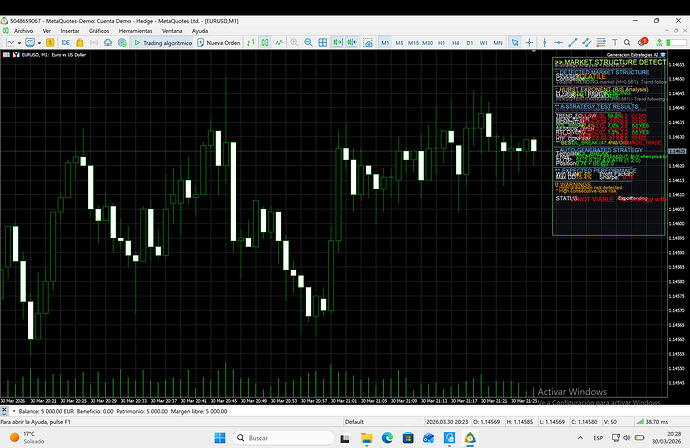The height and width of the screenshot is (448, 690).
Task: Toggle the Trading algorítmico button
Action: click(163, 43)
